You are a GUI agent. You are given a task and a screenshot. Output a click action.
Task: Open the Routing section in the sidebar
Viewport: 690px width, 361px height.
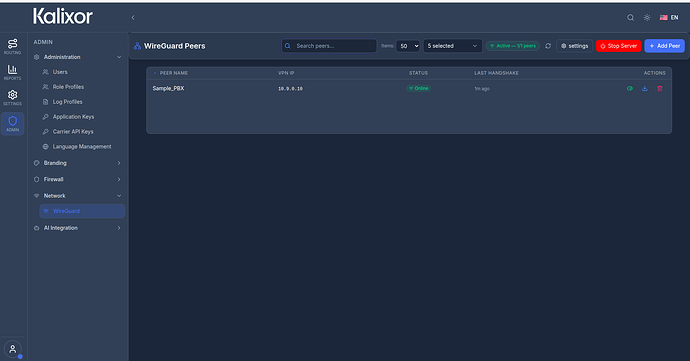tap(12, 46)
